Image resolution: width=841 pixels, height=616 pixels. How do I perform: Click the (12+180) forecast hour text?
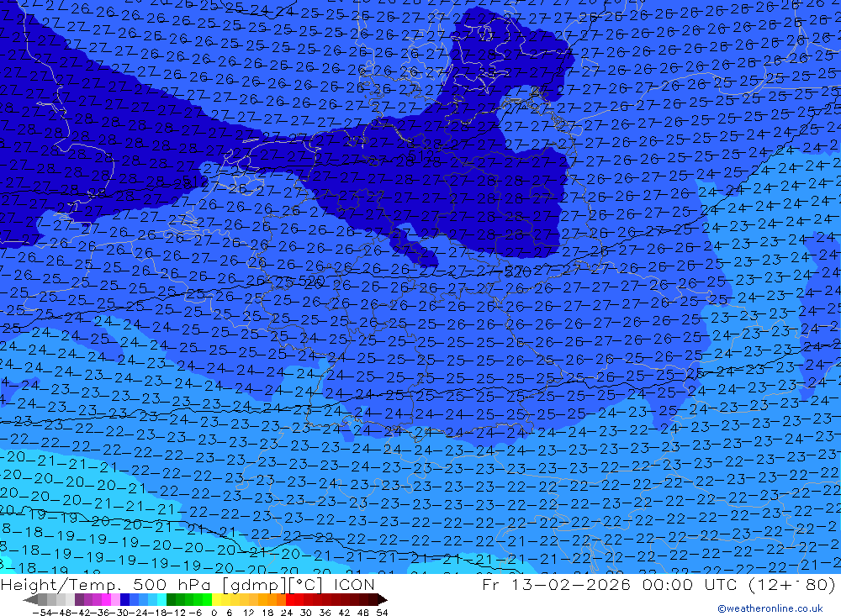(791, 584)
